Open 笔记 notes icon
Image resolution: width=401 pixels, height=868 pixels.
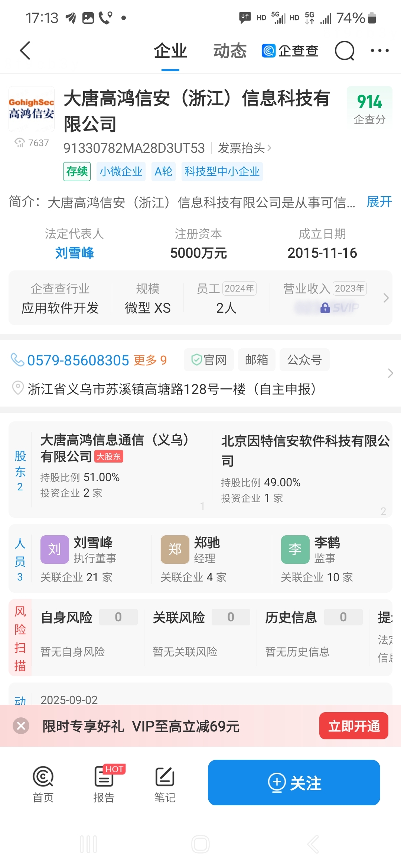165,785
